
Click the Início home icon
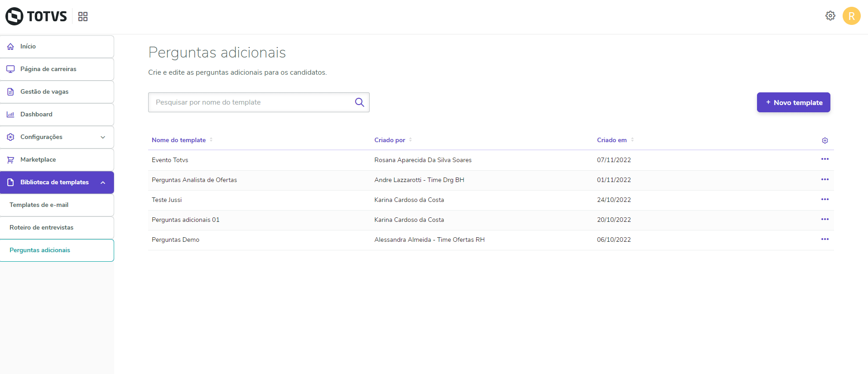(10, 47)
